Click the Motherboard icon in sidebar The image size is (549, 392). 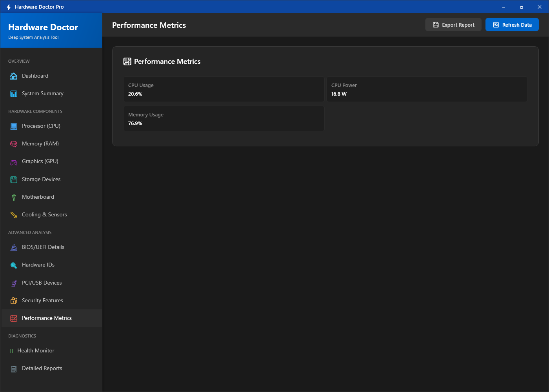[x=14, y=197]
